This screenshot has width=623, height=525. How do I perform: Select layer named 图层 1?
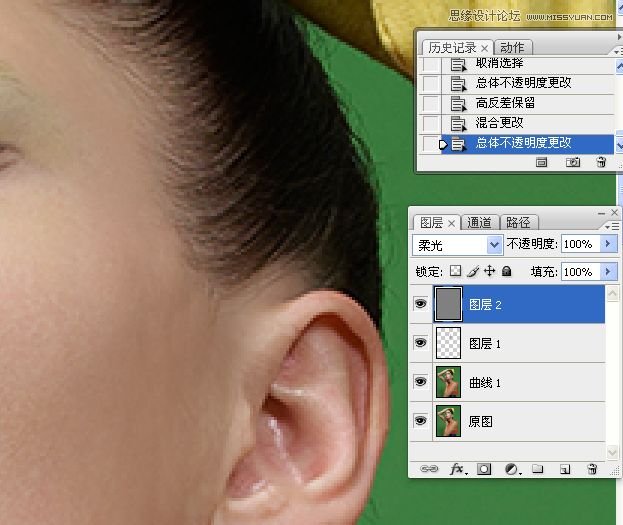click(485, 343)
